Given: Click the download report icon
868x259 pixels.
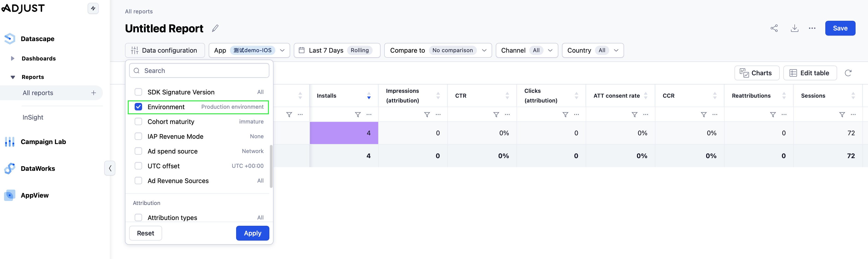Looking at the screenshot, I should click(794, 28).
